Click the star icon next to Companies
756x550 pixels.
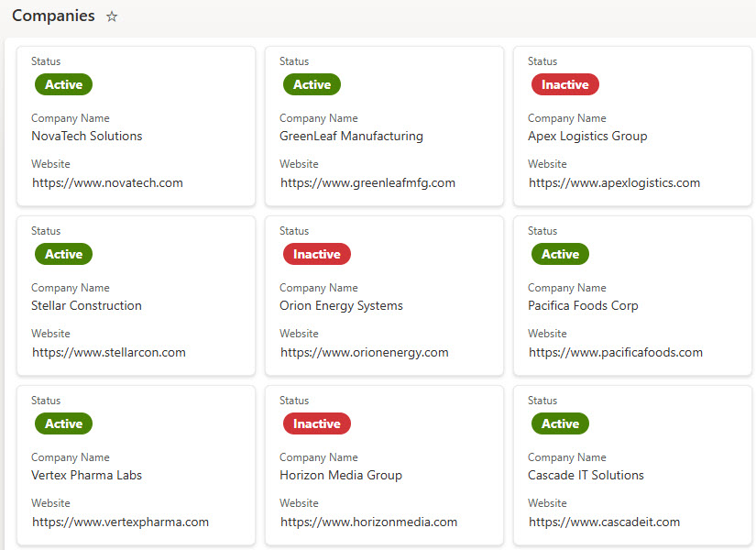tap(111, 16)
